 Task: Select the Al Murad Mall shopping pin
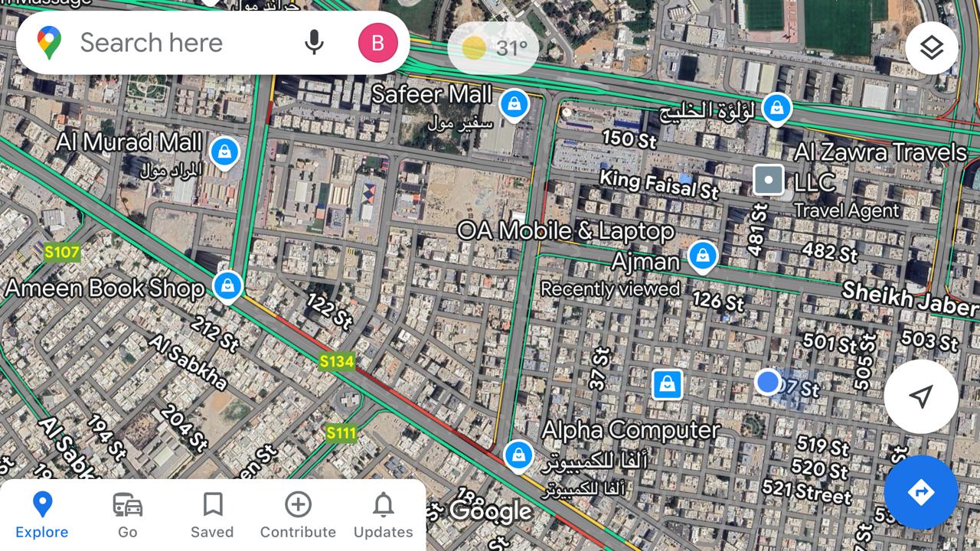tap(224, 153)
